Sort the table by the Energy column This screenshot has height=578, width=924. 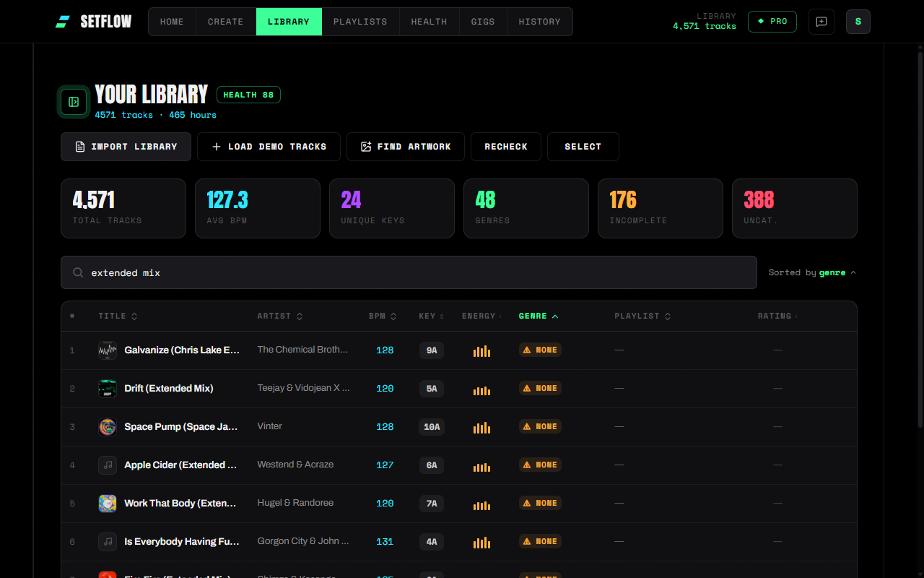[x=482, y=316]
